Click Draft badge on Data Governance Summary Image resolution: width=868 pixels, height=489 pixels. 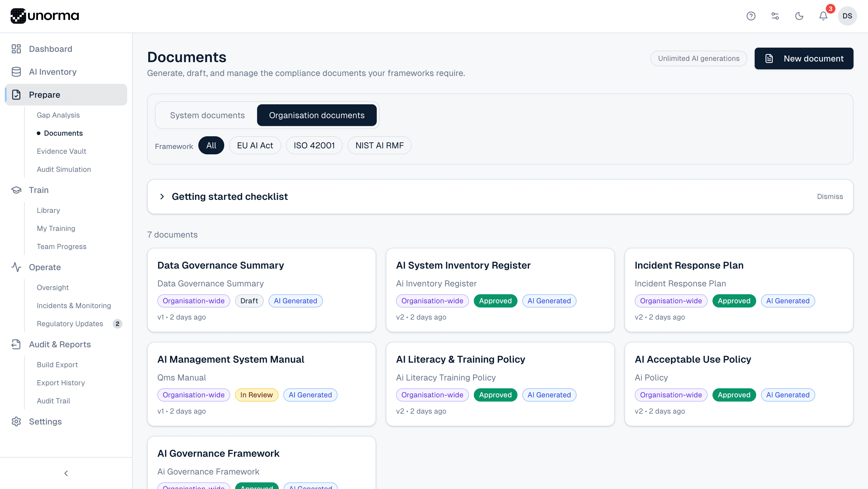coord(249,301)
